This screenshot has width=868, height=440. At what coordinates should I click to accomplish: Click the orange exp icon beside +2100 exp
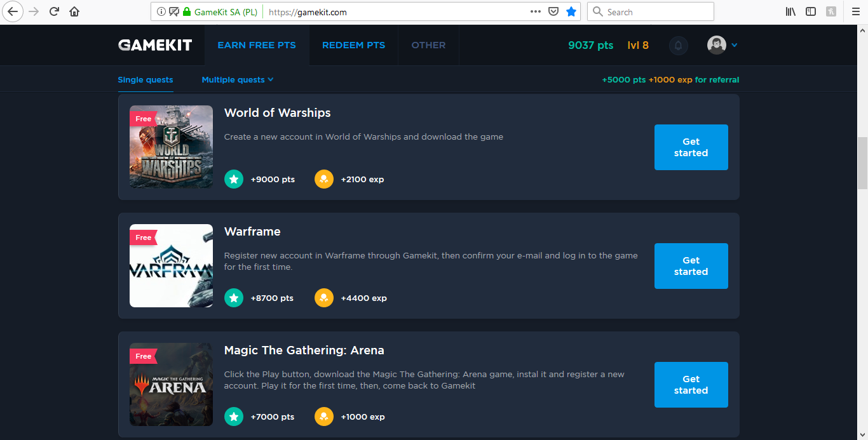[324, 180]
